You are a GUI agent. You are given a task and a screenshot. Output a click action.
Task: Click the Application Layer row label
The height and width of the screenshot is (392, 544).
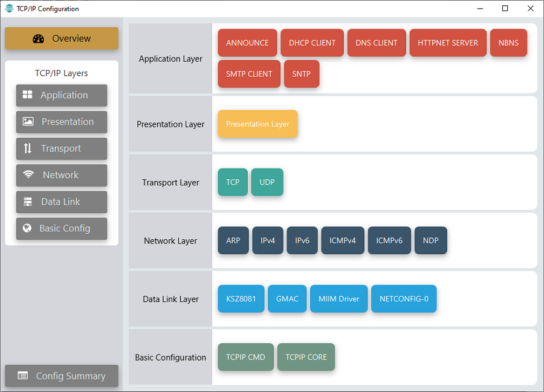click(170, 59)
